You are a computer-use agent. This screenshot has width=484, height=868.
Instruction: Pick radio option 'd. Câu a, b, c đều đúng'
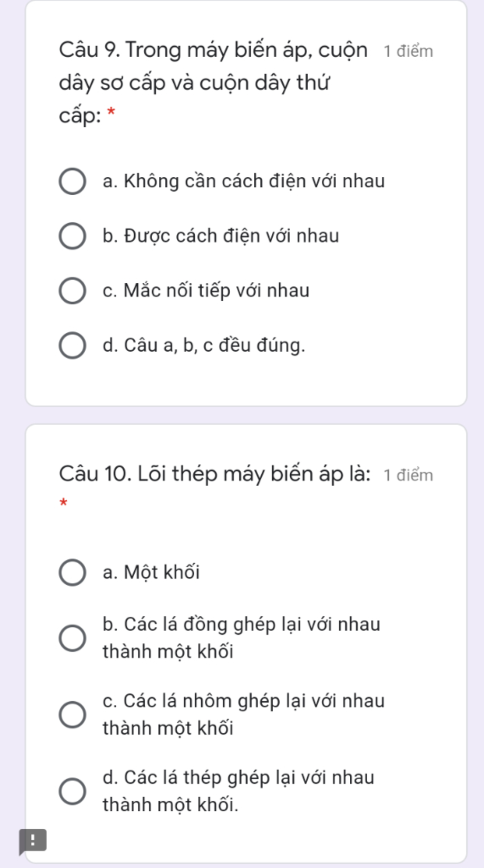72,346
